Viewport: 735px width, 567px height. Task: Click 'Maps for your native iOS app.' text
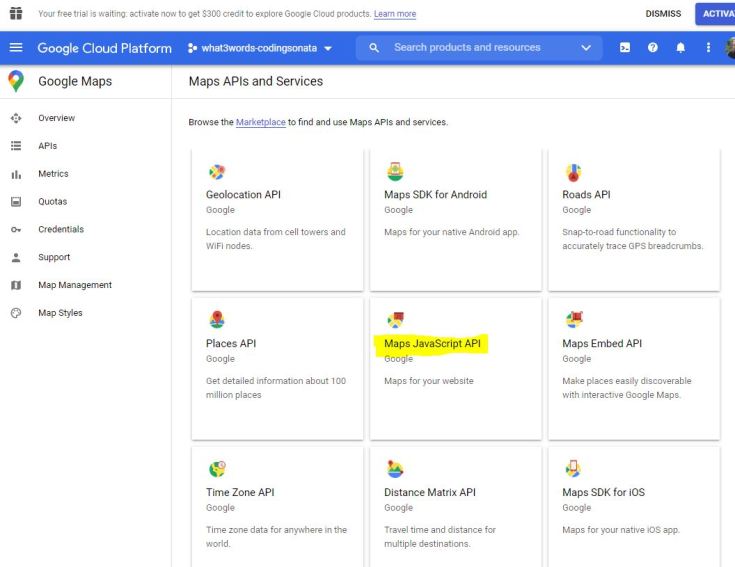pyautogui.click(x=621, y=530)
